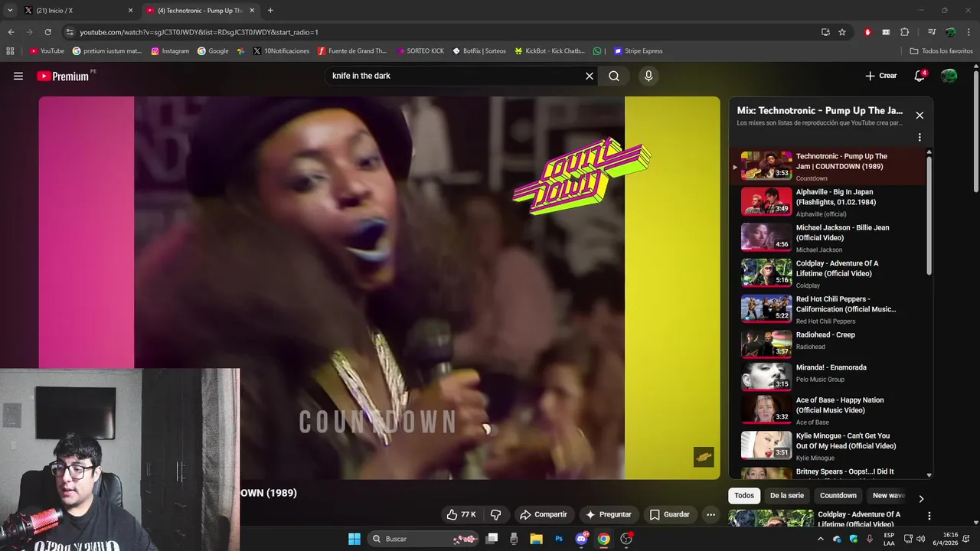Select the Todos filter chip
Image resolution: width=980 pixels, height=551 pixels.
pos(744,495)
